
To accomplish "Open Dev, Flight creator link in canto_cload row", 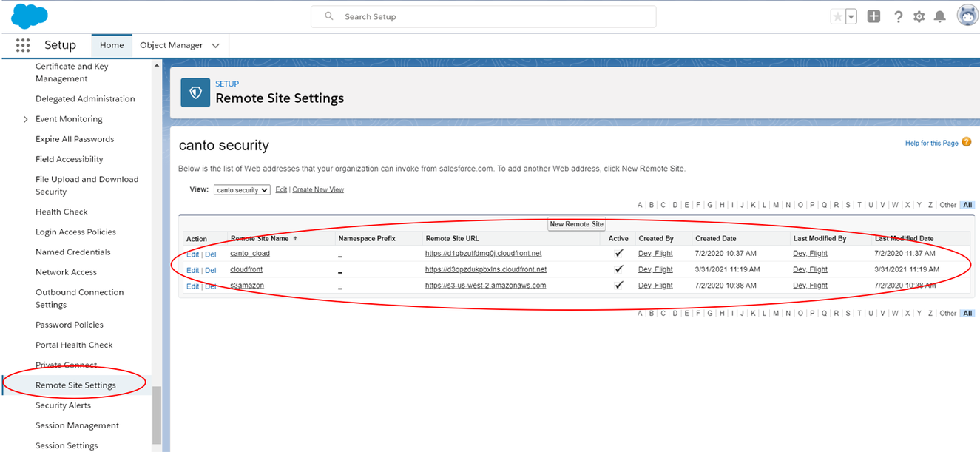I will [x=655, y=254].
